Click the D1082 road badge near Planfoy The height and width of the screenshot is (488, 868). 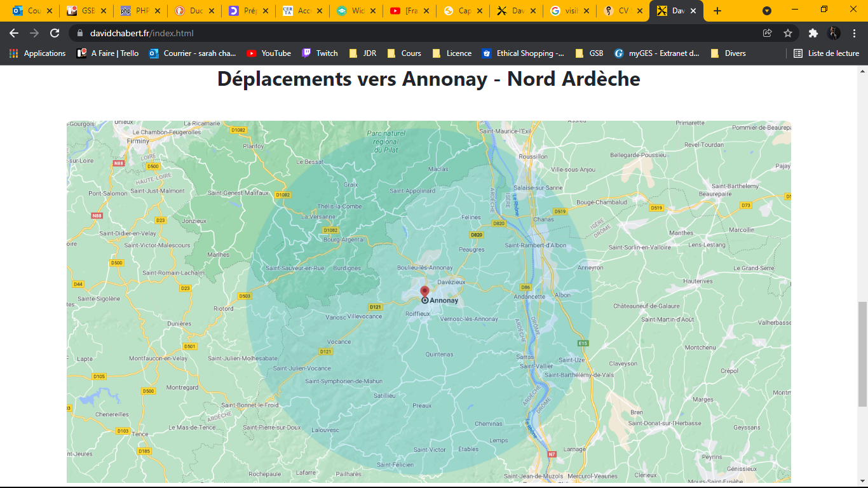coord(238,130)
